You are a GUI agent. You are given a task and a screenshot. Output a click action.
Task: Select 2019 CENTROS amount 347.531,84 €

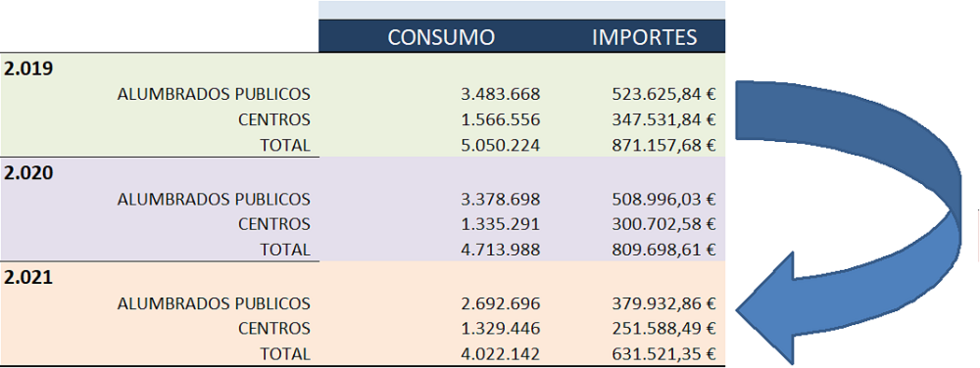pos(663,119)
